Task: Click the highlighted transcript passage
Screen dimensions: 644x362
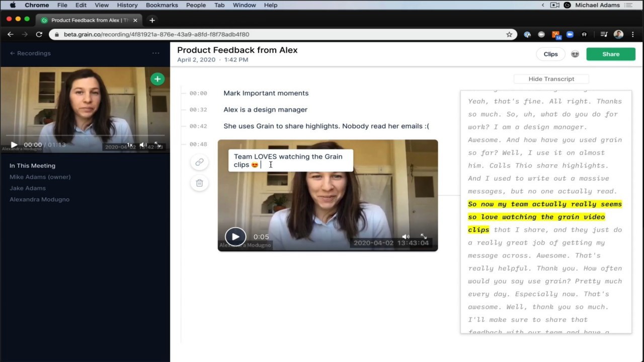Action: point(545,217)
